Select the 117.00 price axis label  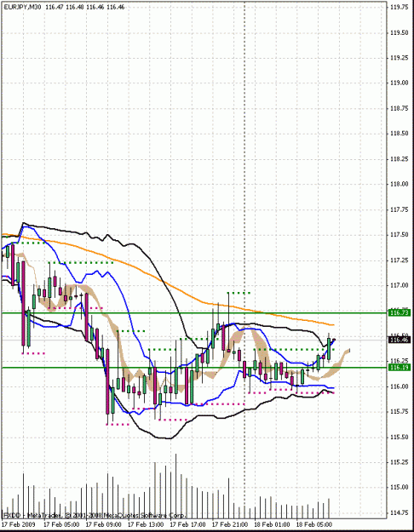coord(399,285)
